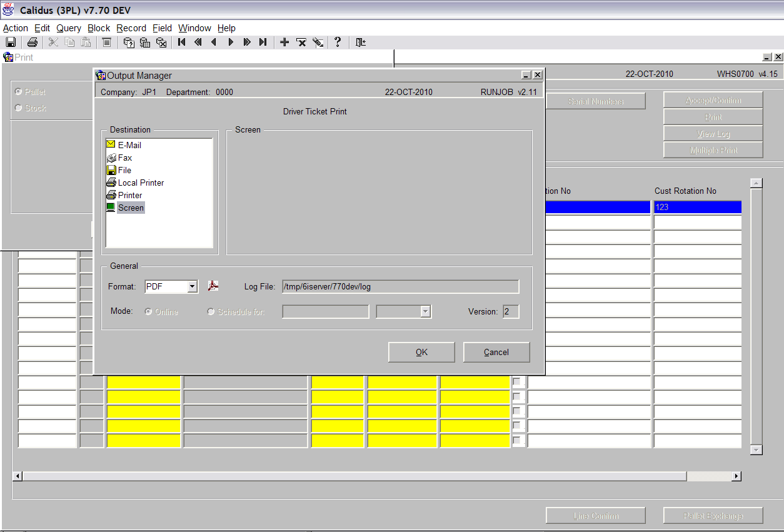Open the schedule time dropdown beside date field
This screenshot has width=784, height=532.
click(x=426, y=311)
